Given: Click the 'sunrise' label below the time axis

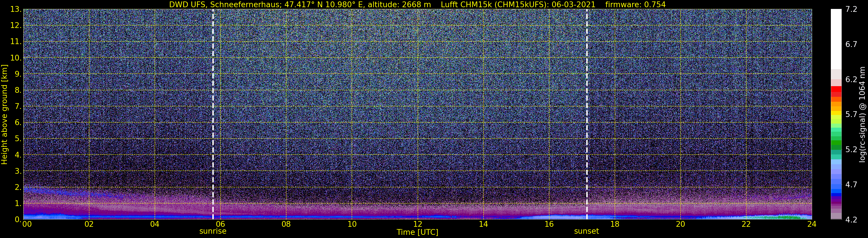Looking at the screenshot, I should pos(213,231).
